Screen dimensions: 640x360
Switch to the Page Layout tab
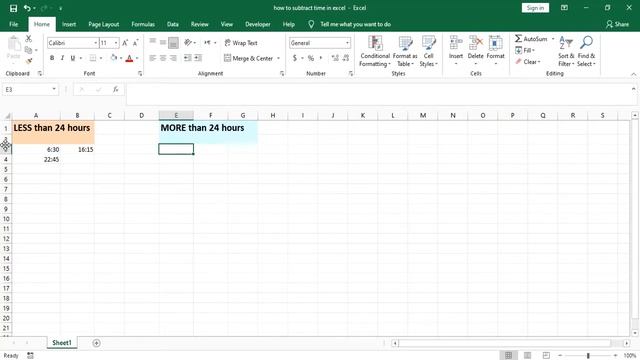click(104, 24)
